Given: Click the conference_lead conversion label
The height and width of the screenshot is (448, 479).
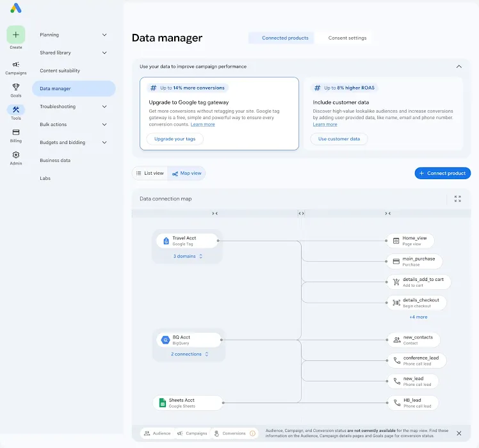Looking at the screenshot, I should [421, 358].
